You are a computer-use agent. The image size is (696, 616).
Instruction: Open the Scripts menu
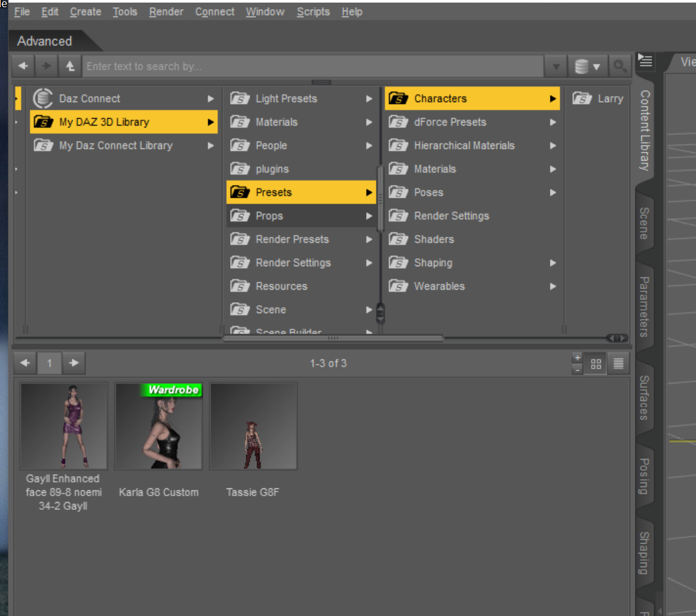(313, 12)
